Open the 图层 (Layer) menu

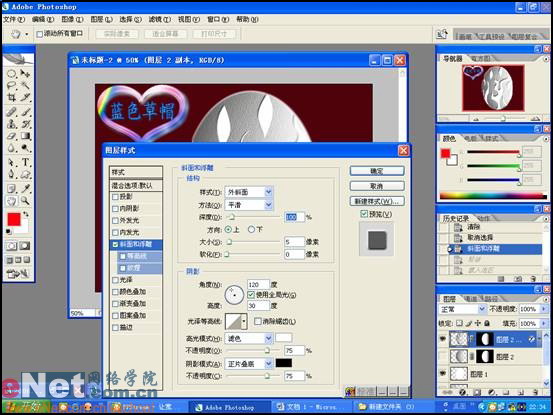[102, 19]
